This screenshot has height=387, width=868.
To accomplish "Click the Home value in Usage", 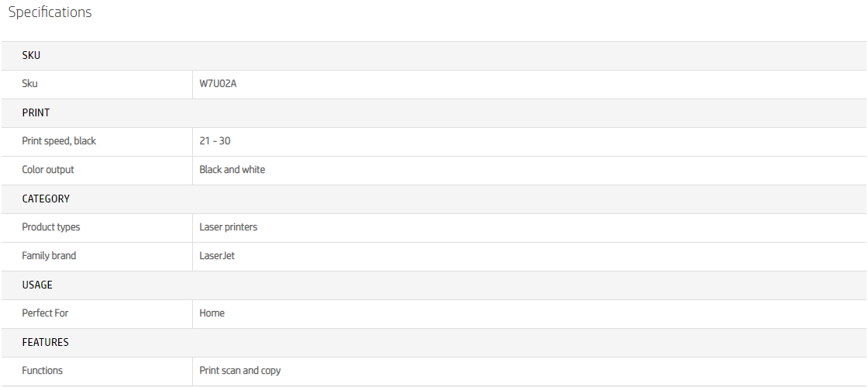I will coord(212,313).
